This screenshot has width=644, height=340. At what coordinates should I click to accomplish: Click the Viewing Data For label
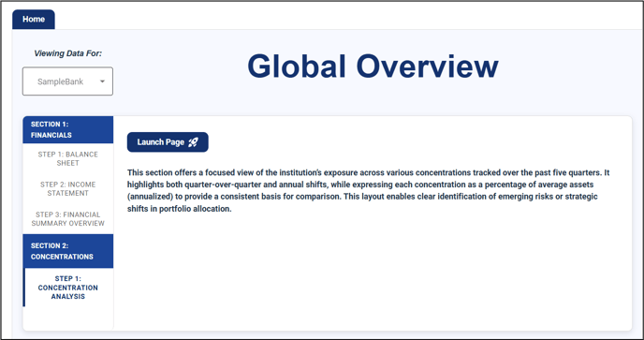[x=67, y=53]
